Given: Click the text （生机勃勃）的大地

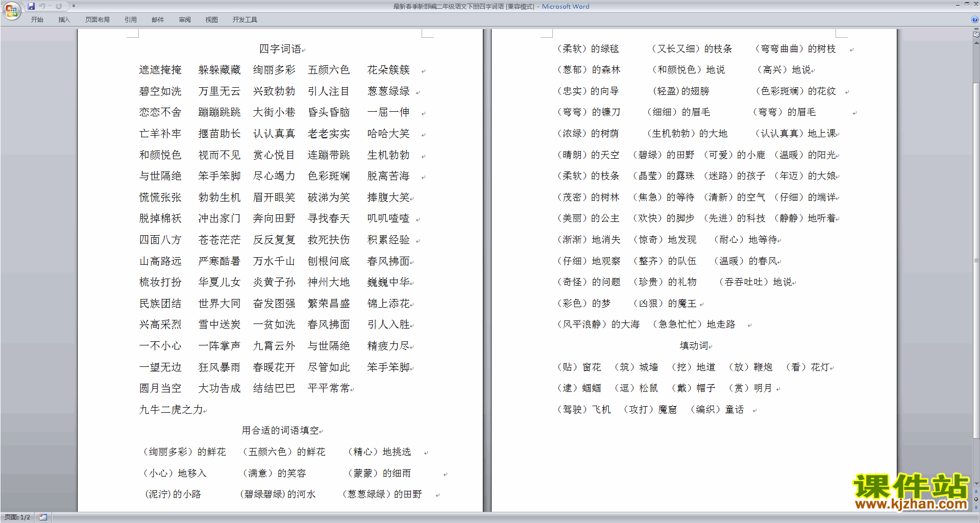Looking at the screenshot, I should tap(687, 134).
